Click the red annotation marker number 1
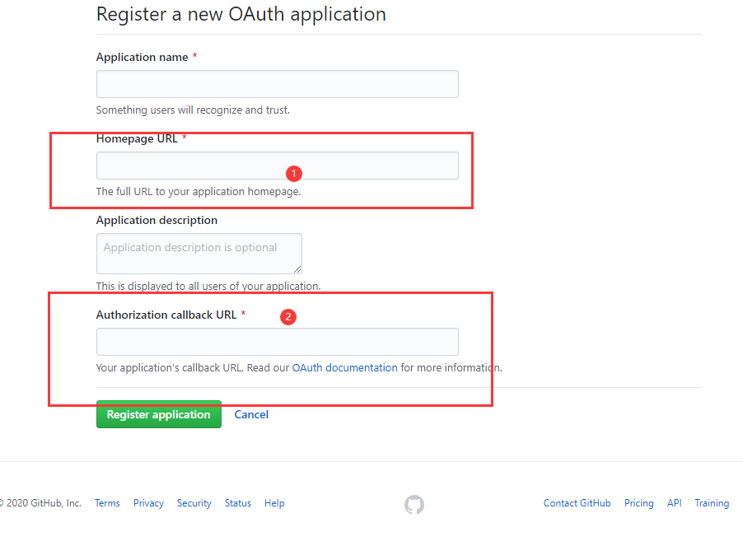The height and width of the screenshot is (560, 743). (x=294, y=174)
